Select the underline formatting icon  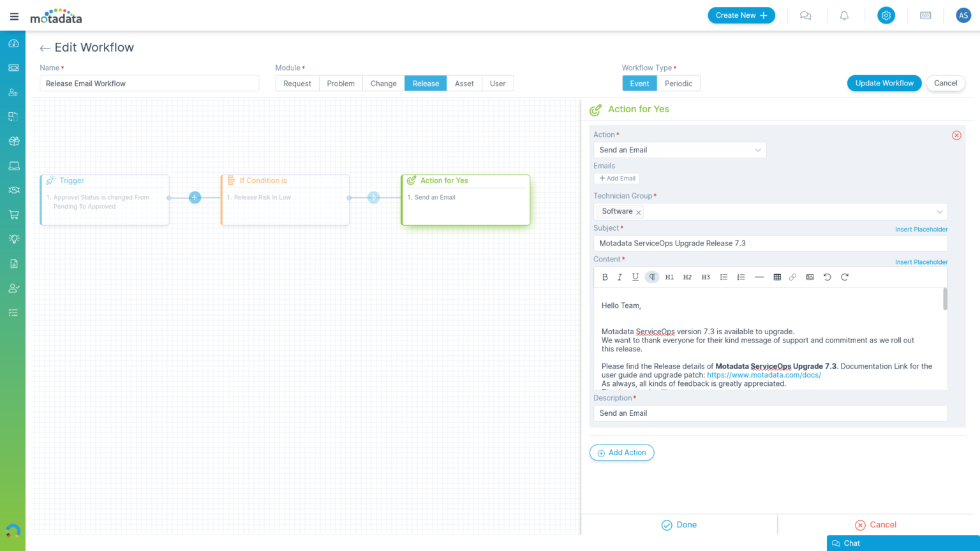635,277
